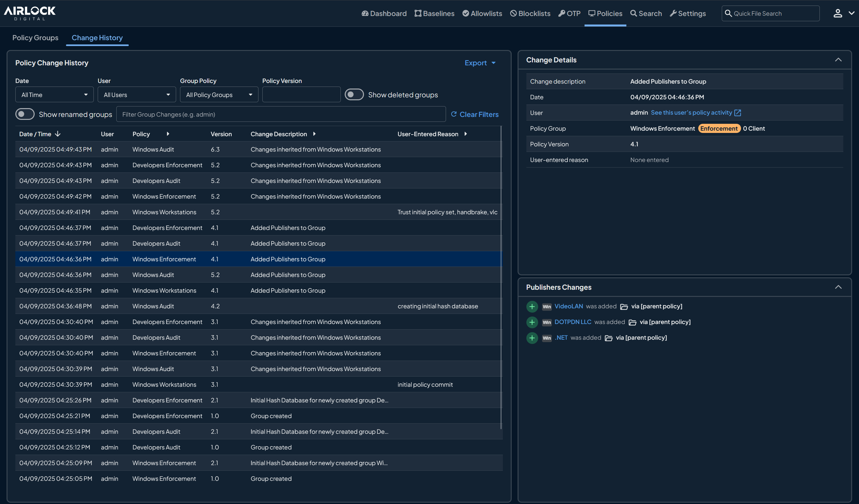Open the All Time date dropdown
The width and height of the screenshot is (859, 504).
54,94
